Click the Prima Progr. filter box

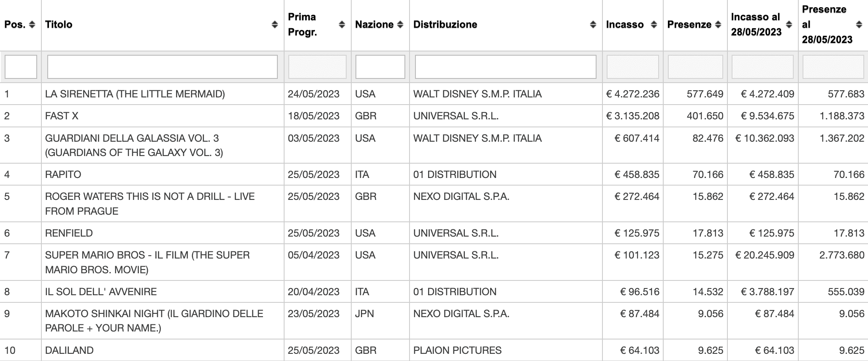[317, 67]
